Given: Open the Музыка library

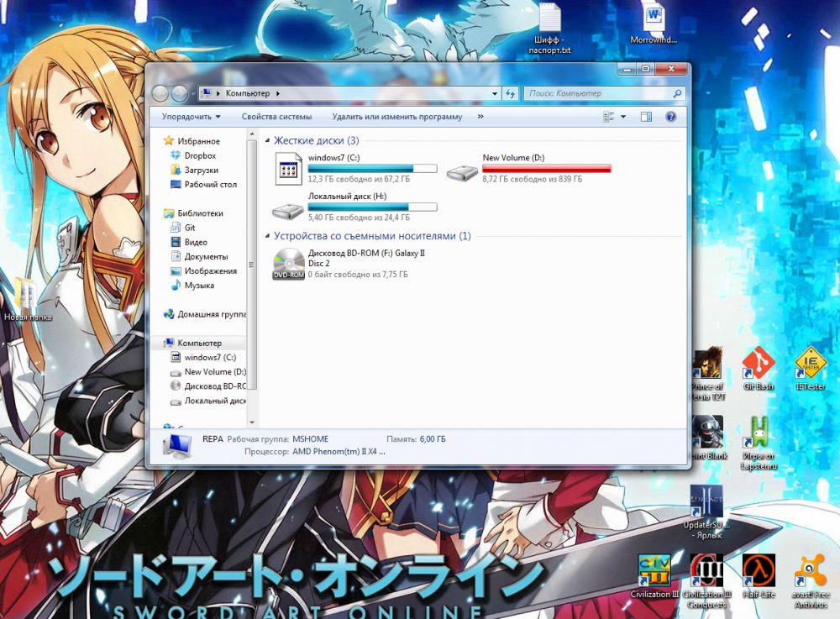Looking at the screenshot, I should point(199,286).
